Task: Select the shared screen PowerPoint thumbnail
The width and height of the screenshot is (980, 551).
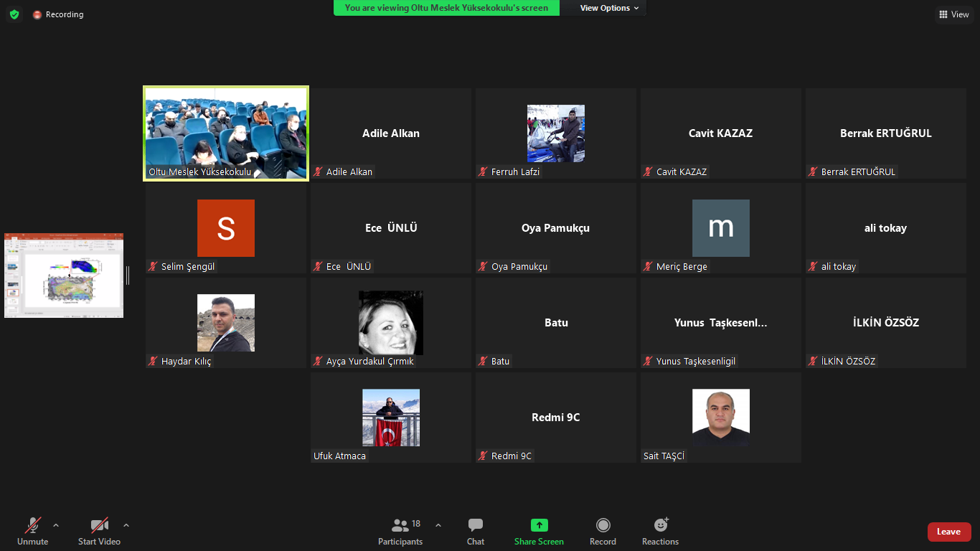Action: click(x=64, y=275)
